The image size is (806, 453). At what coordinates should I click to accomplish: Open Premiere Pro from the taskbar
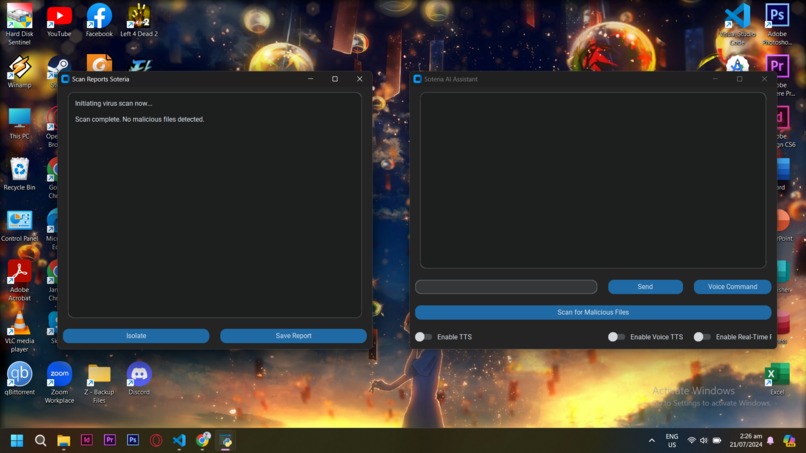(109, 440)
